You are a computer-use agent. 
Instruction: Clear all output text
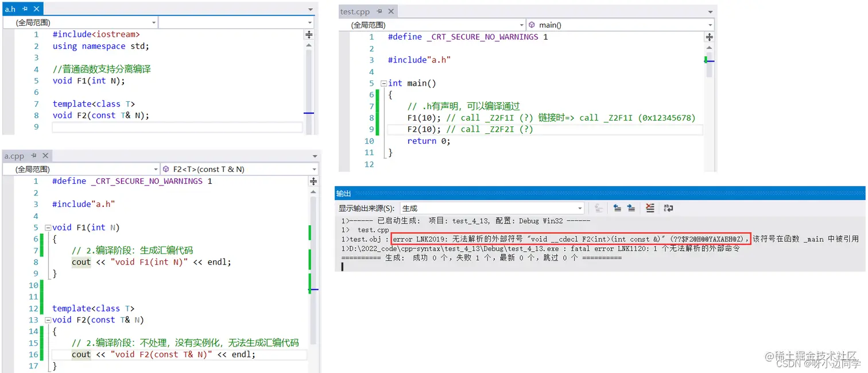click(x=650, y=208)
